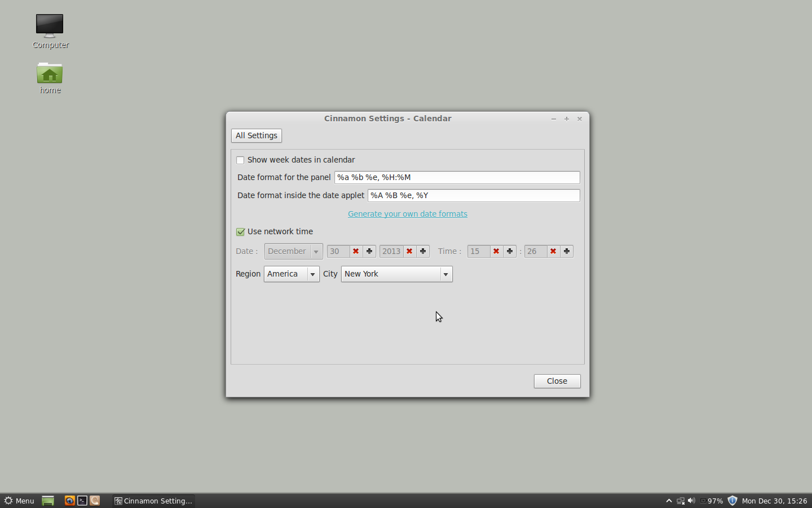Viewport: 812px width, 508px height.
Task: Launch the terminal from the panel
Action: pos(82,501)
